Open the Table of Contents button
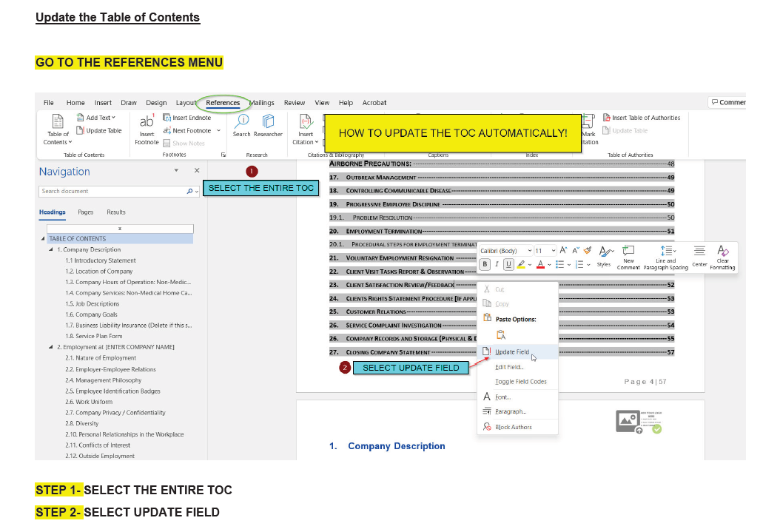The width and height of the screenshot is (780, 532). point(58,129)
